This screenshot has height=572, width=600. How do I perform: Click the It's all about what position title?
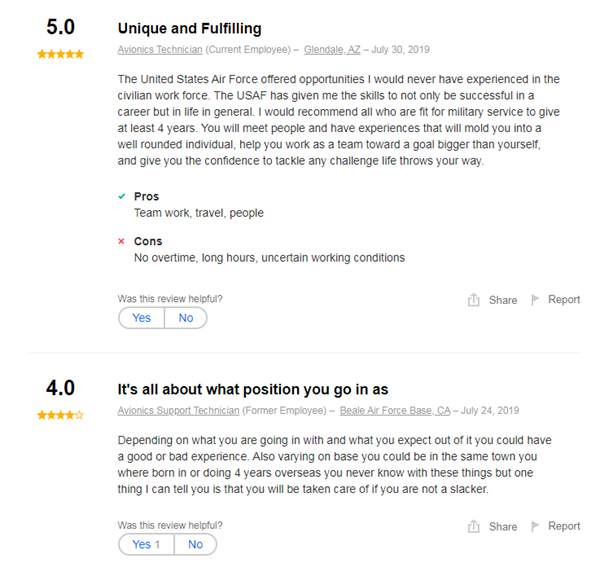(253, 389)
